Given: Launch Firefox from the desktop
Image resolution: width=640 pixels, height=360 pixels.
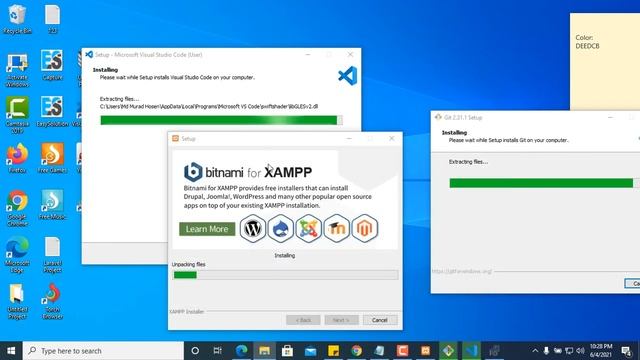Looking at the screenshot, I should click(x=17, y=158).
